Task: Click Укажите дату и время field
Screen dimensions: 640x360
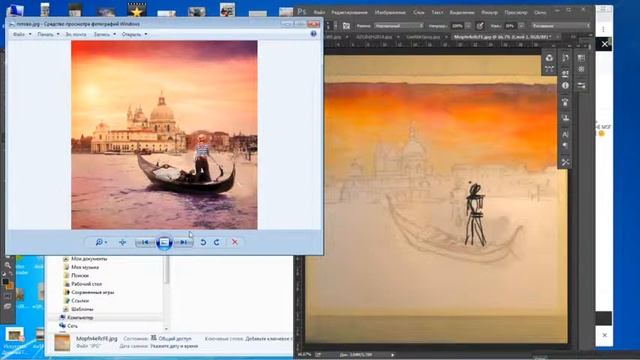Action: (174, 346)
